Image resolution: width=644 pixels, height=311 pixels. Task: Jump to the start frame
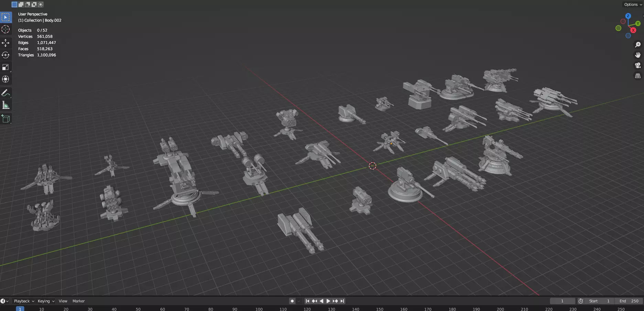pos(307,301)
